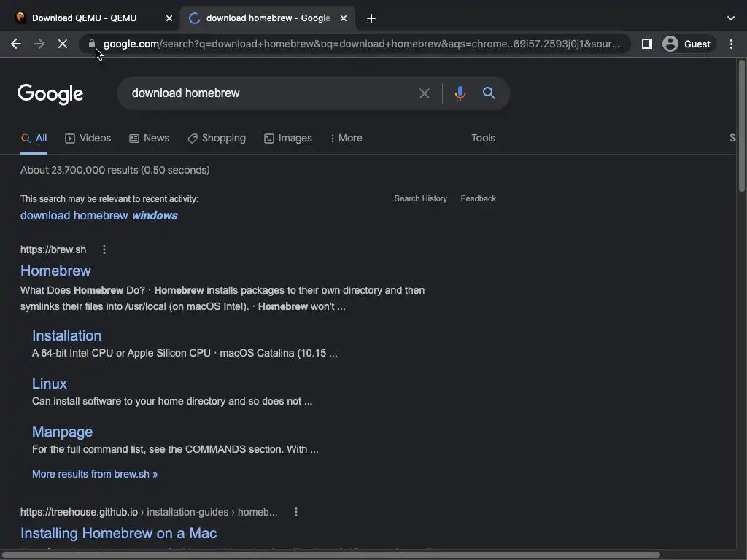Image resolution: width=747 pixels, height=560 pixels.
Task: Open Search History link
Action: click(421, 198)
